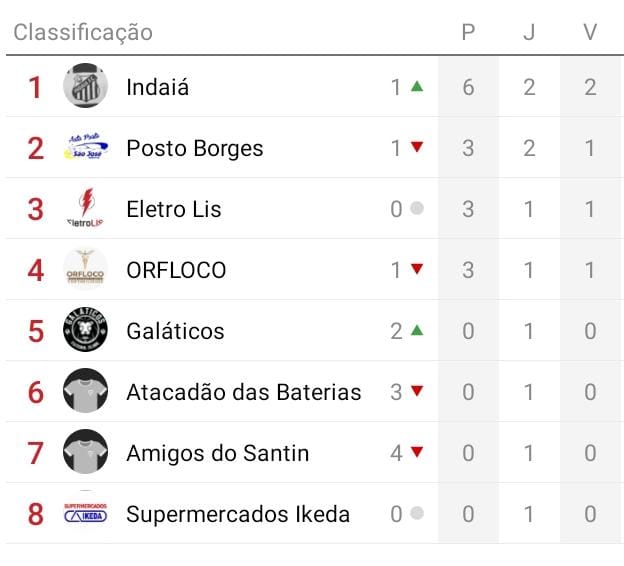The height and width of the screenshot is (566, 624).
Task: Open the Posto Borges team logo
Action: [x=85, y=147]
